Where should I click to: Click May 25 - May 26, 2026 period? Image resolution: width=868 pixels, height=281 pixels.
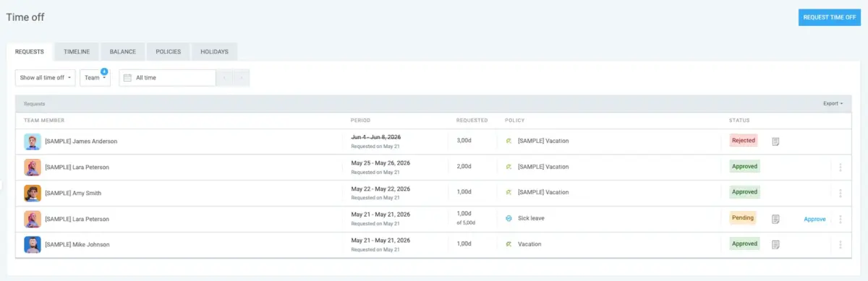380,163
